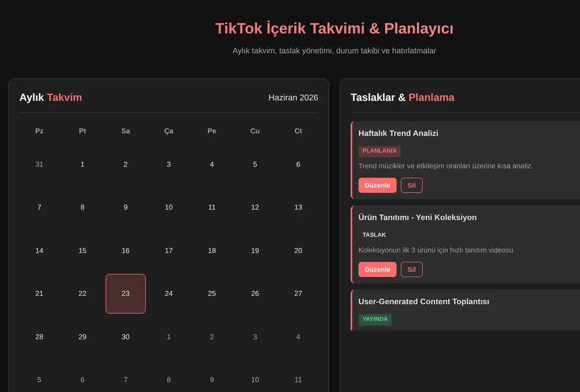The image size is (580, 392).
Task: Click the Ça weekday header
Action: point(169,131)
